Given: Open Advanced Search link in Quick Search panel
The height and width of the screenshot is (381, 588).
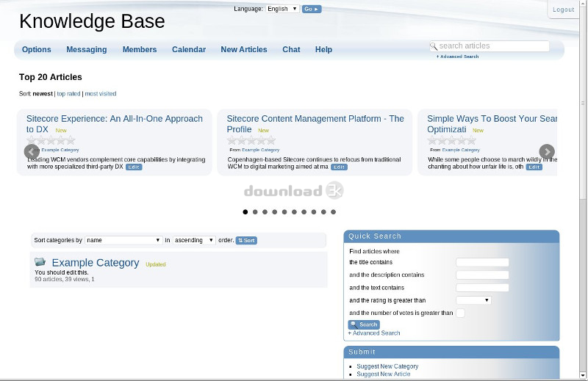Looking at the screenshot, I should (x=374, y=333).
